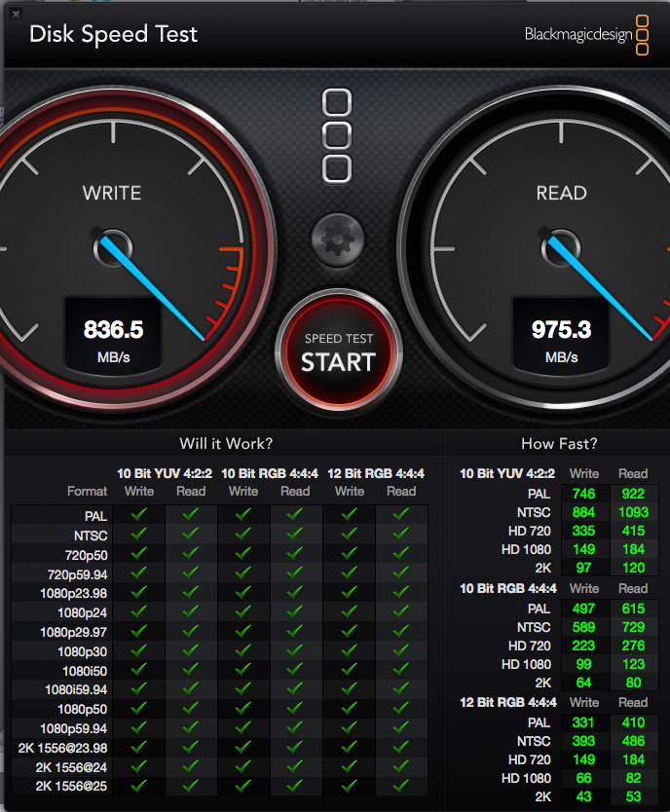Click PAL row label in Will it Work table

(x=95, y=516)
